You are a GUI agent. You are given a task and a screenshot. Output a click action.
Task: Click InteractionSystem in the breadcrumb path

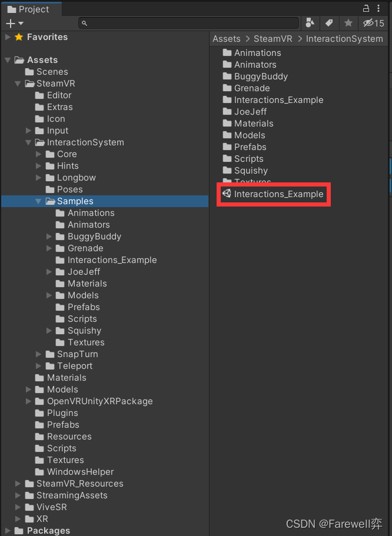[344, 39]
